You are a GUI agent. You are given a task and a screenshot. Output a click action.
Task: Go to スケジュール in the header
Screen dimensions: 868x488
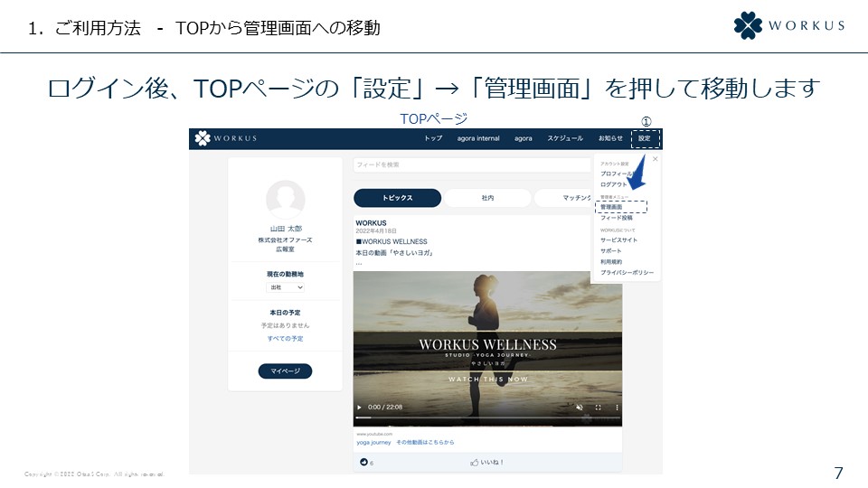(565, 138)
